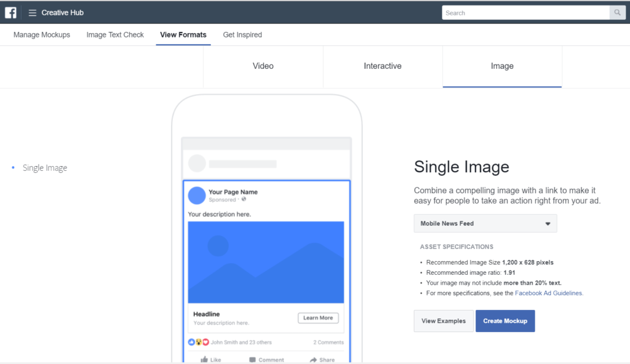Click John Smith and 23 others text
Screen dimensions: 630x364
tap(241, 342)
